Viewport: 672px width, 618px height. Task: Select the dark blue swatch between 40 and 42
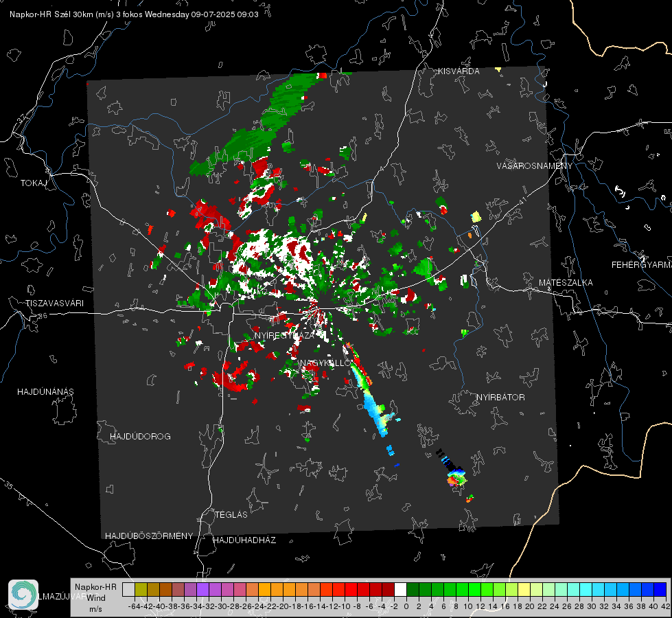[660, 589]
